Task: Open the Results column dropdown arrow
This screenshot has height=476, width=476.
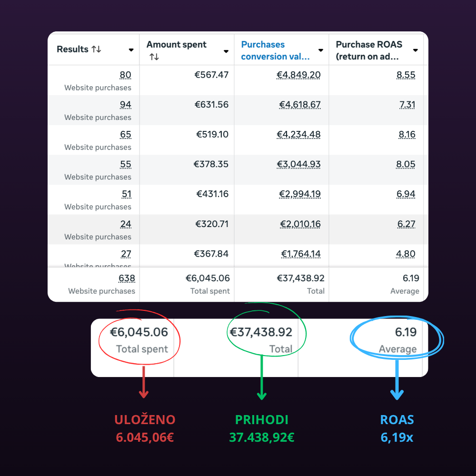Action: pyautogui.click(x=131, y=50)
